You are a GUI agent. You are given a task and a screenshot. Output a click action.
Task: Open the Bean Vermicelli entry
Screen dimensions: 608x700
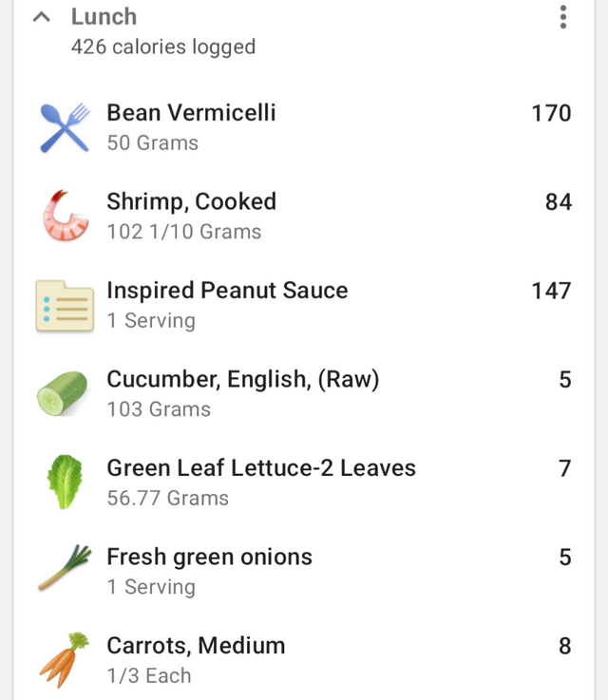(x=304, y=127)
